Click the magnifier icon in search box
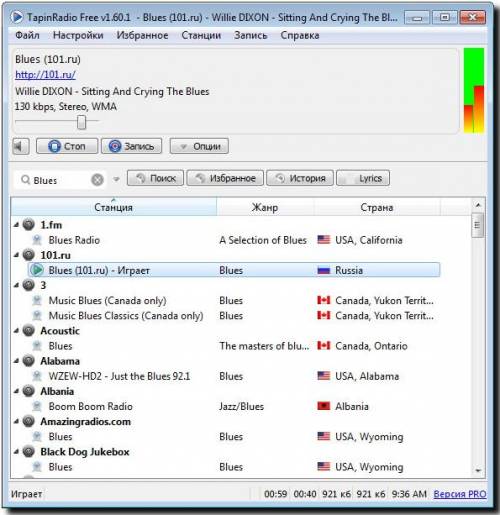 pyautogui.click(x=25, y=180)
